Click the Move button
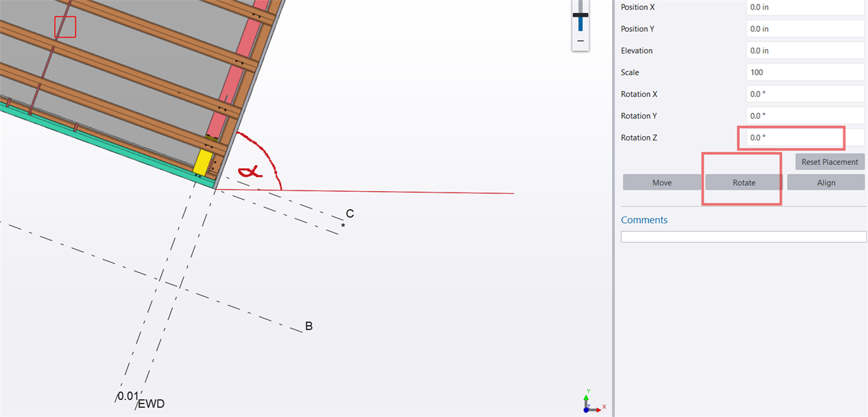Viewport: 868px width, 417px height. click(662, 182)
